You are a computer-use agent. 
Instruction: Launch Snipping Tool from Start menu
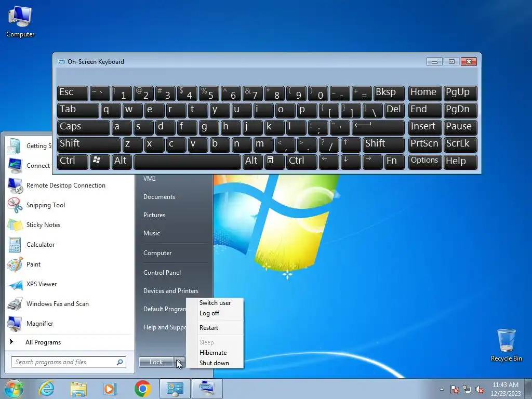(70, 205)
